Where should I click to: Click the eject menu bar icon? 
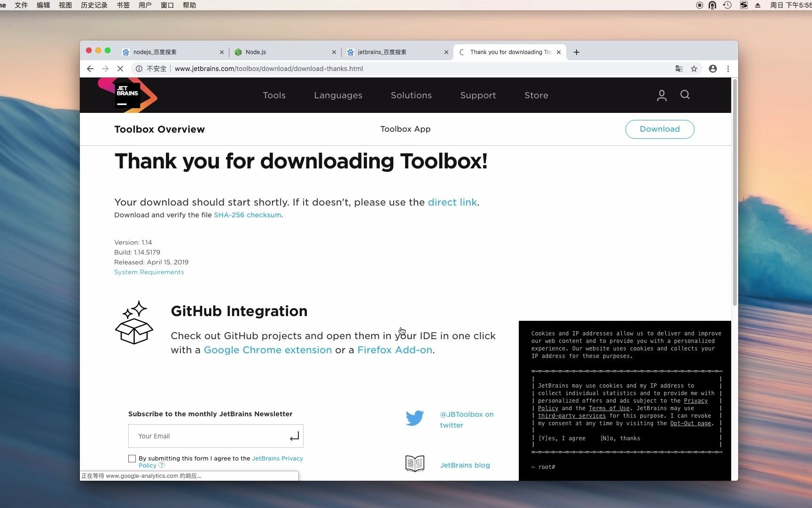(757, 5)
